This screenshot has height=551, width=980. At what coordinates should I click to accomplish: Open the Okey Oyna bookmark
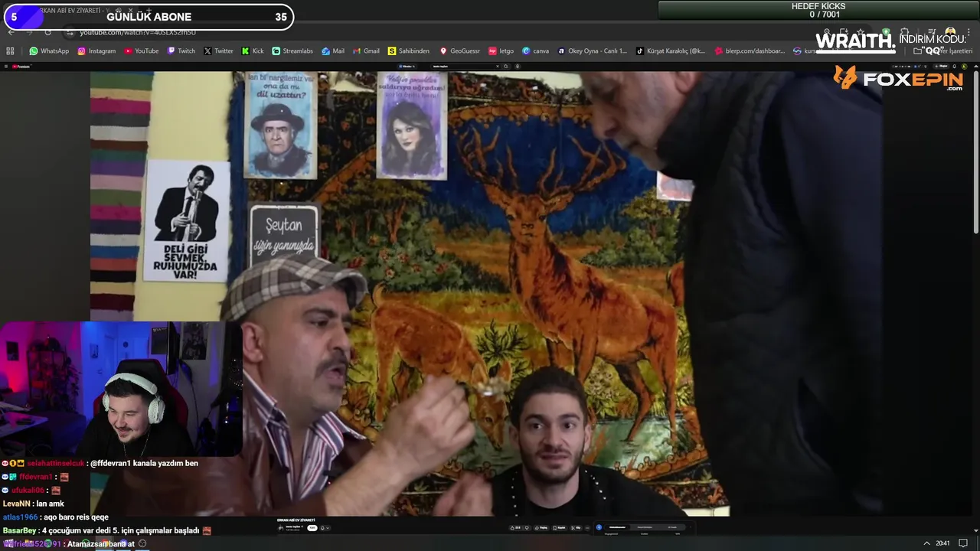[x=592, y=51]
